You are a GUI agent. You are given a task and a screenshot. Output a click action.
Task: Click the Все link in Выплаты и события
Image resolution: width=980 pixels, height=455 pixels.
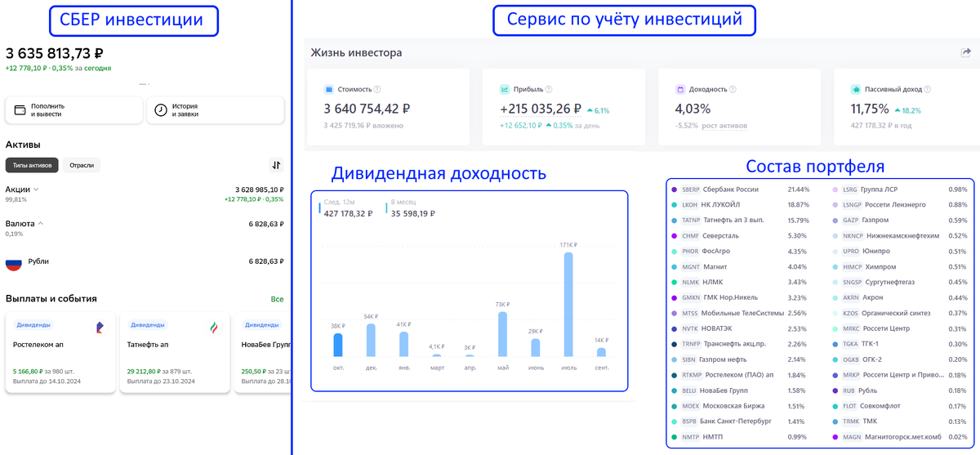tap(278, 299)
